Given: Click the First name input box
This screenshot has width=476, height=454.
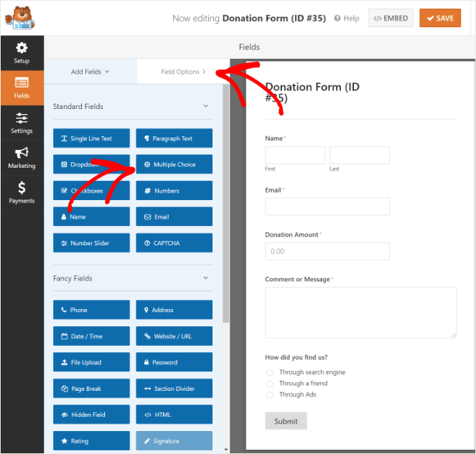Looking at the screenshot, I should (x=295, y=155).
